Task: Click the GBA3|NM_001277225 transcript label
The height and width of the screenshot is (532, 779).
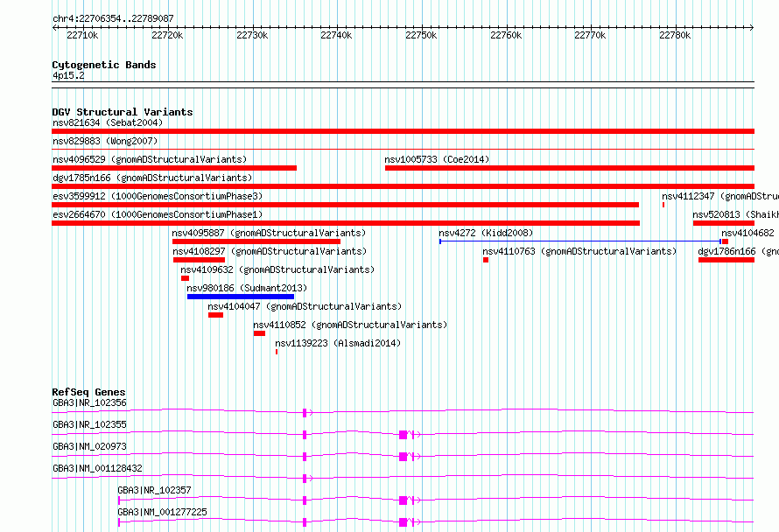Action: 163,512
